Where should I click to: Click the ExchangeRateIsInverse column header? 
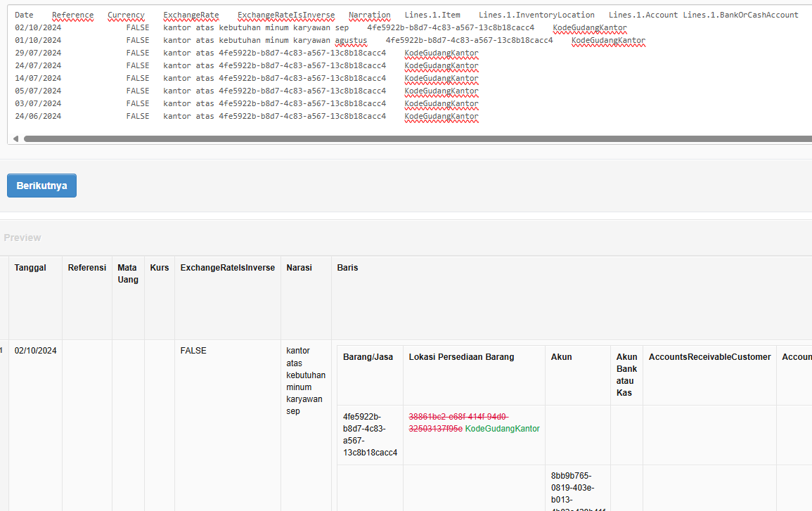point(285,14)
